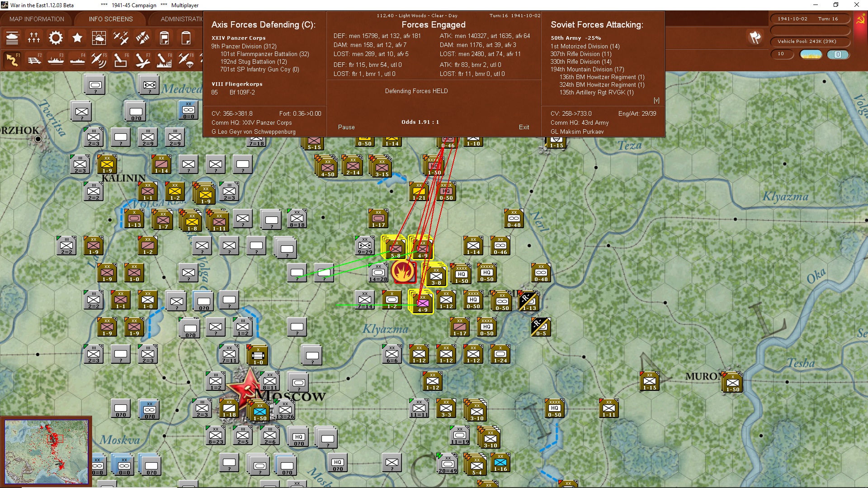
Task: Switch to the INFO SCREENS tab
Action: [111, 19]
